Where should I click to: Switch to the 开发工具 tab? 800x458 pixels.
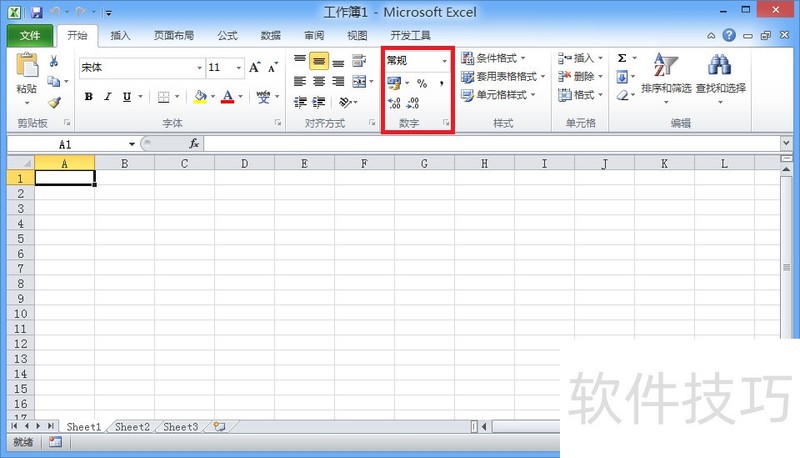[x=410, y=36]
